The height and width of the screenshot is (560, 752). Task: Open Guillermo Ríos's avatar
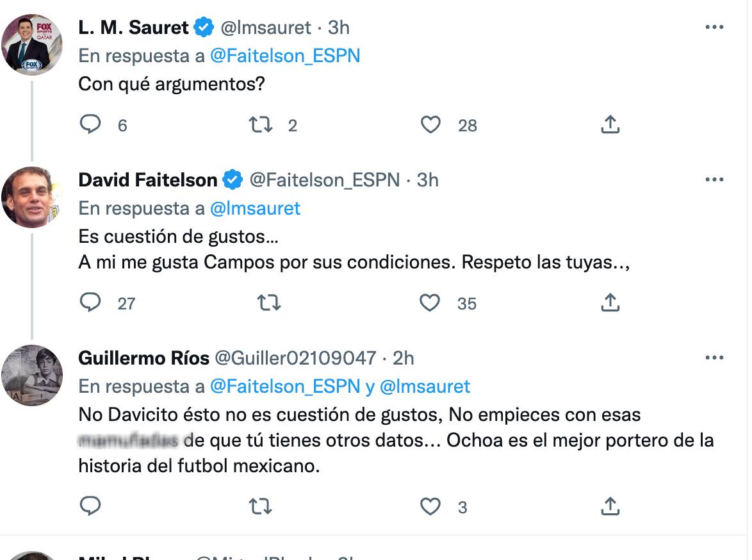pyautogui.click(x=32, y=376)
